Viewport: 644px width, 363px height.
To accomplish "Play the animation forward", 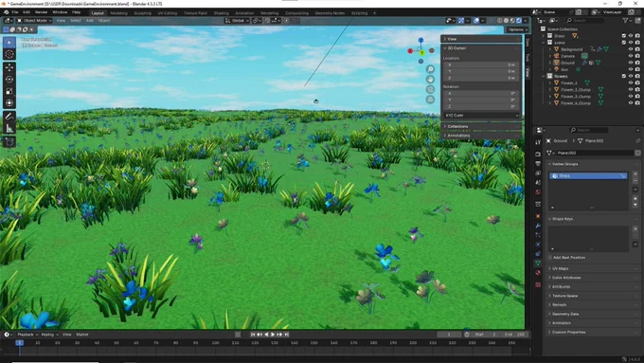I will pyautogui.click(x=273, y=335).
